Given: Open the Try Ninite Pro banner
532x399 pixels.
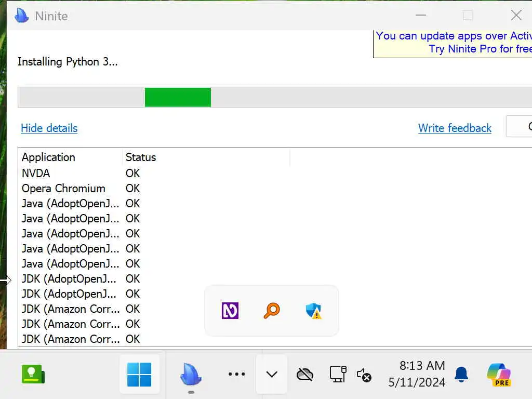Looking at the screenshot, I should click(x=453, y=43).
